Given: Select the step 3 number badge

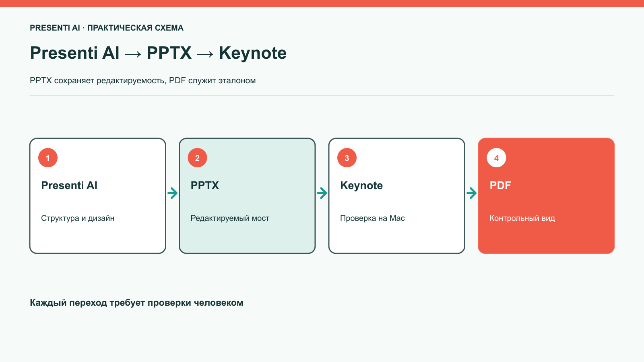Looking at the screenshot, I should [x=347, y=158].
